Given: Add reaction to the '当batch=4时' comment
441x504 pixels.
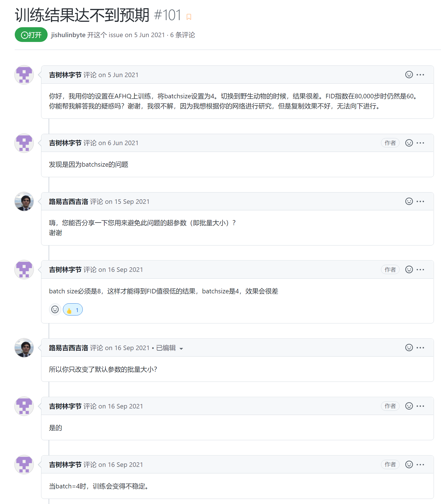Looking at the screenshot, I should coord(409,464).
